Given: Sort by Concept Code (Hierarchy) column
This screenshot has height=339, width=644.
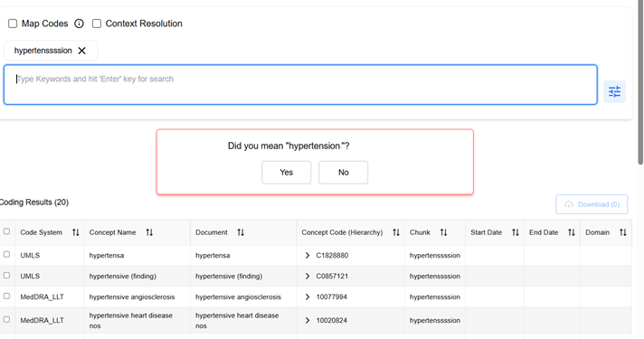Looking at the screenshot, I should [x=396, y=232].
